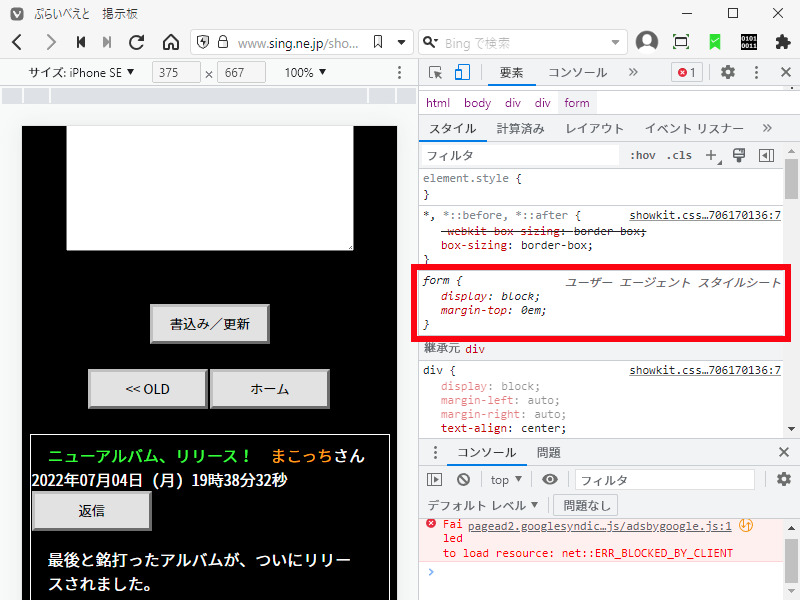Show the console sidebar
The image size is (800, 600).
[x=435, y=480]
